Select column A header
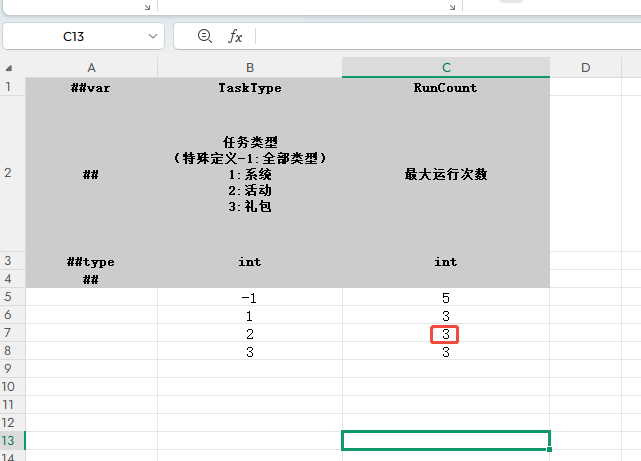 pyautogui.click(x=91, y=67)
